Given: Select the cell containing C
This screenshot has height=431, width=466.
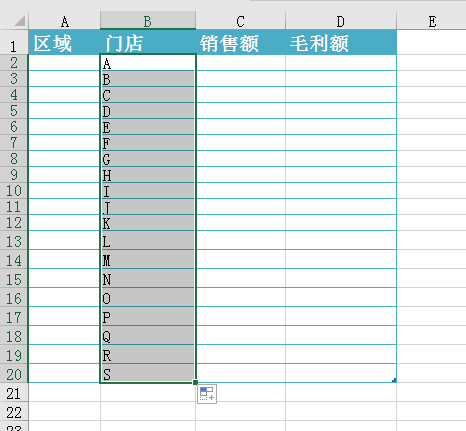Looking at the screenshot, I should point(148,95).
